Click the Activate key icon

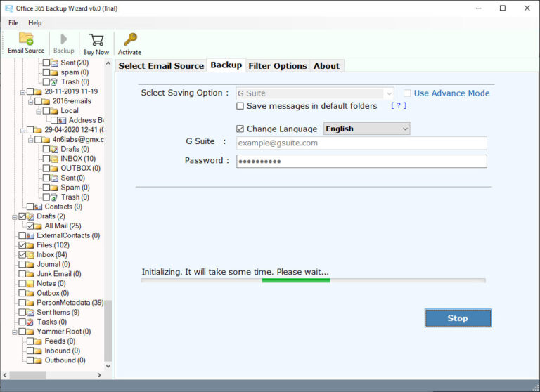[130, 39]
